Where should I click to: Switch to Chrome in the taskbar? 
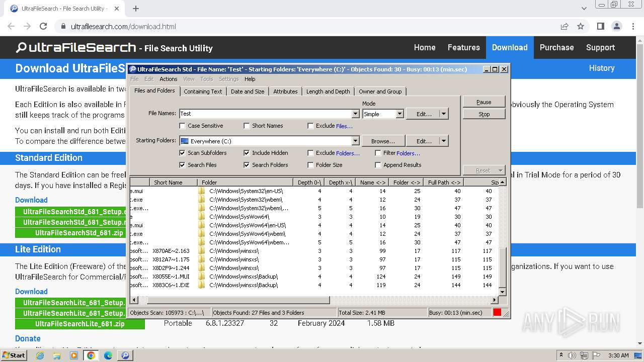[91, 355]
